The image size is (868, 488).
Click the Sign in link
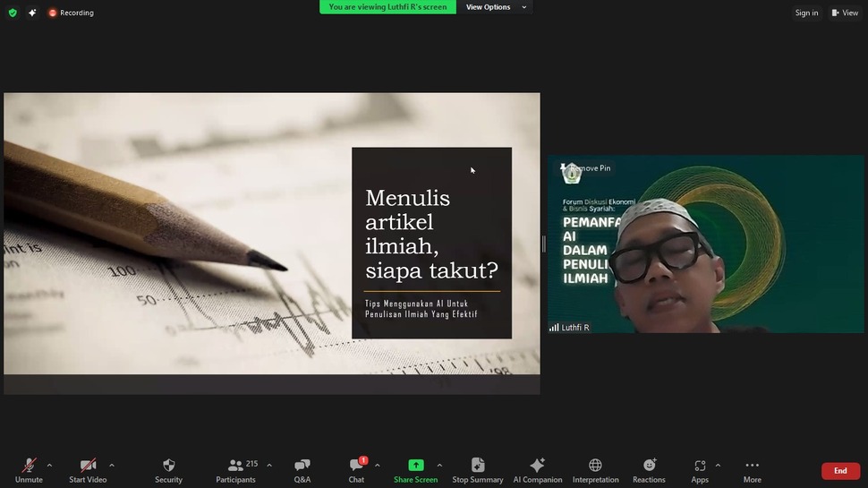[806, 13]
